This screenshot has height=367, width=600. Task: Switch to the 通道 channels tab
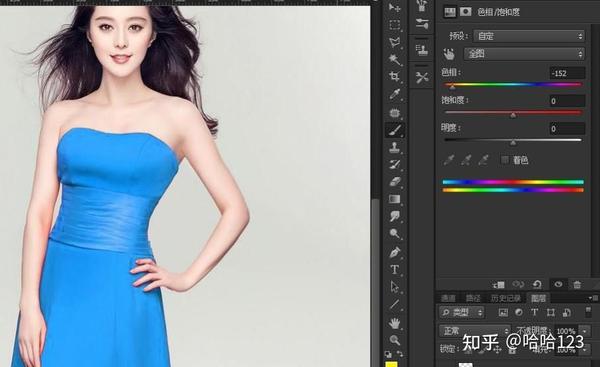click(x=448, y=298)
